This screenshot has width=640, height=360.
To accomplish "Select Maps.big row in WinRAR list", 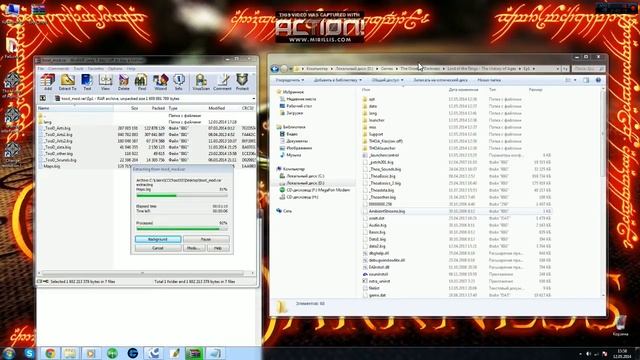I will (146, 166).
